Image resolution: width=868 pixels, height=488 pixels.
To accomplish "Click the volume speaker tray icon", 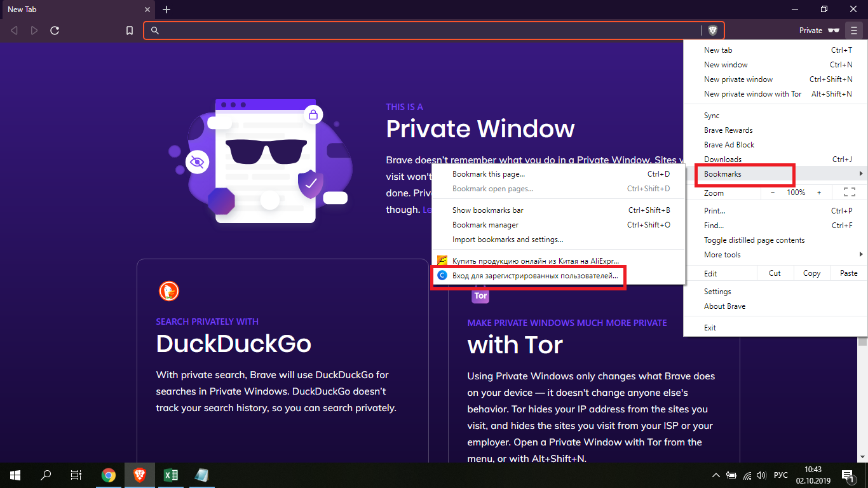I will click(x=763, y=475).
